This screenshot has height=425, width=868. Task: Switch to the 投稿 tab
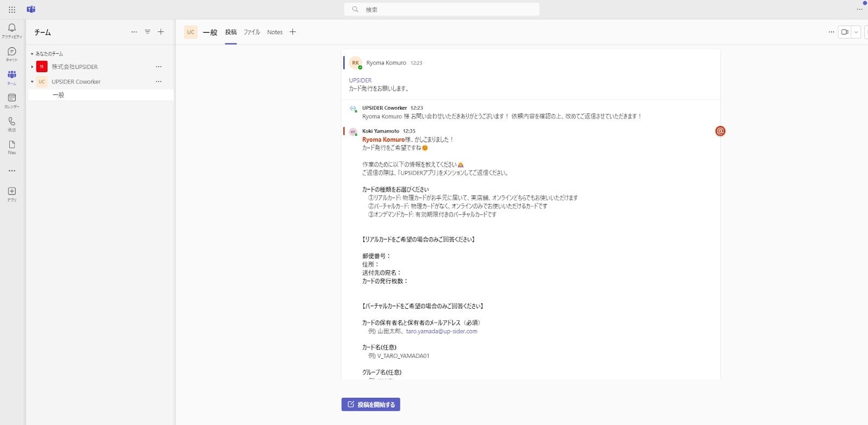(231, 32)
